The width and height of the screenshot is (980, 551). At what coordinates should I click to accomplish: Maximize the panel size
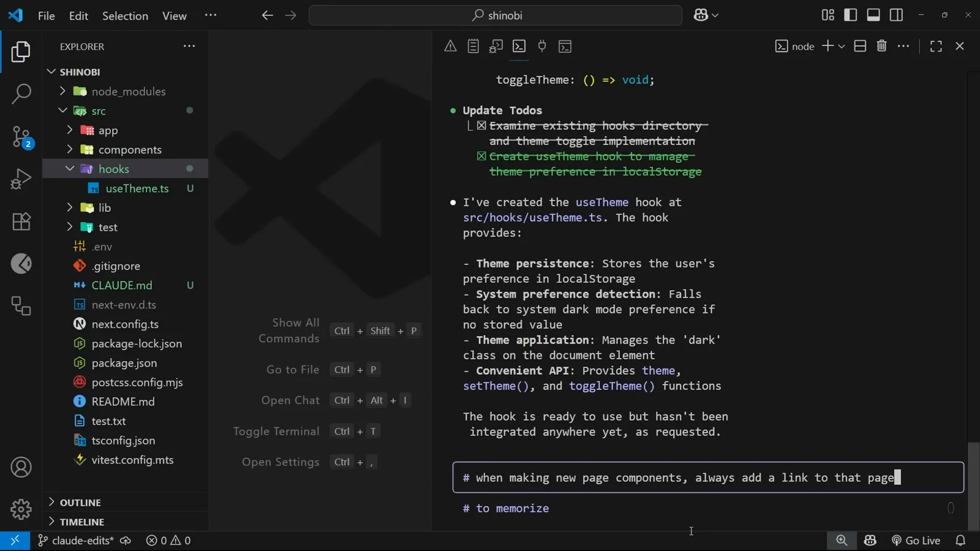[936, 46]
